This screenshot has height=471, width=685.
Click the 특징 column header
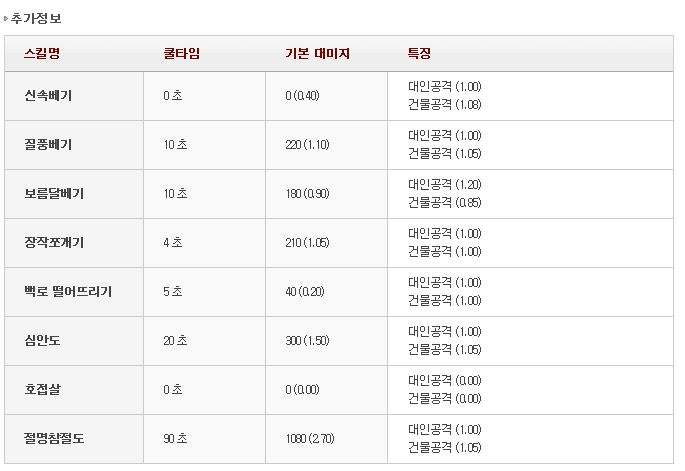(x=419, y=53)
